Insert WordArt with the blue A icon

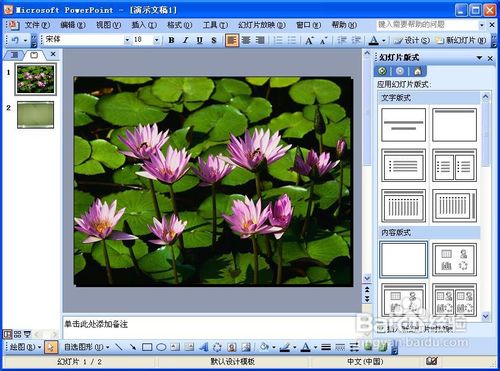(203, 347)
